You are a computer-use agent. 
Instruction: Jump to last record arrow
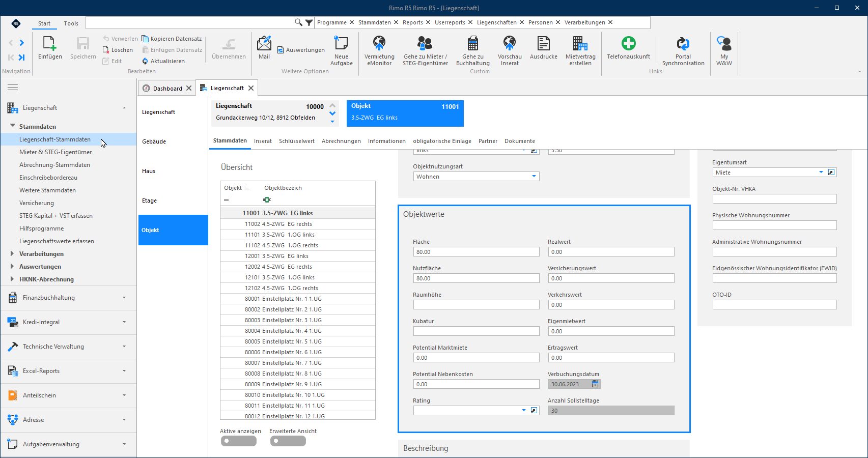[21, 58]
